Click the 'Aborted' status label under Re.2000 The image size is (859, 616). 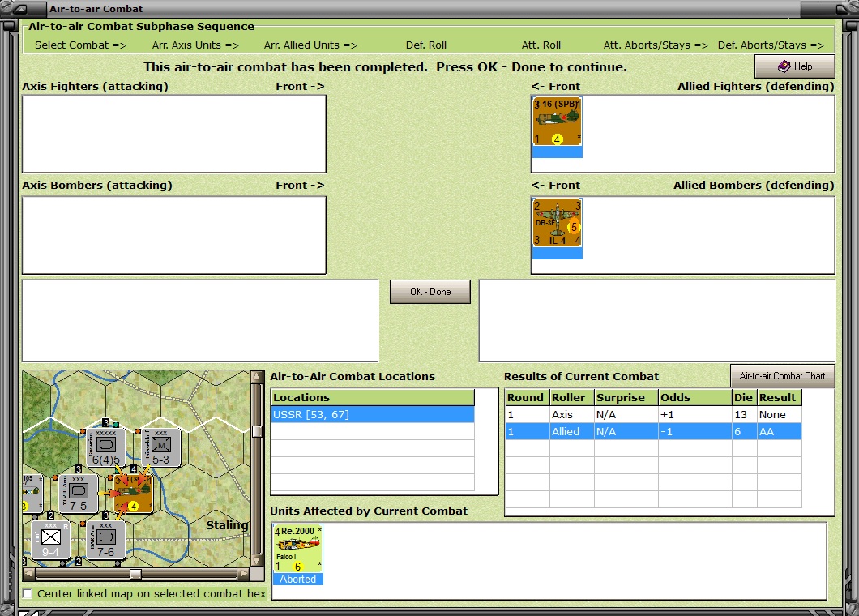[x=298, y=580]
